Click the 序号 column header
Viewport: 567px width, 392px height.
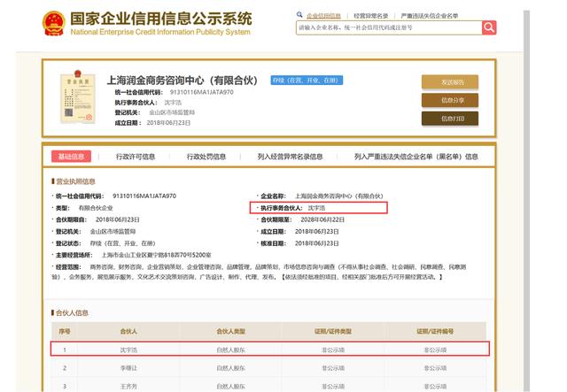(65, 331)
